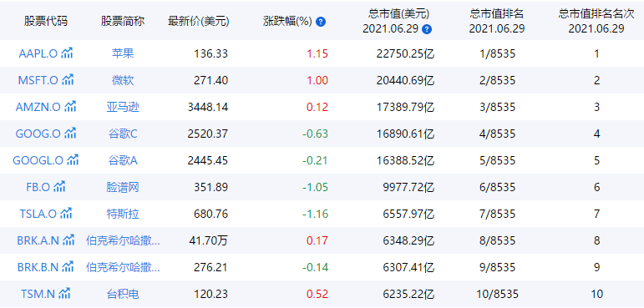Open the chart icon next to MSFT.O

point(68,80)
